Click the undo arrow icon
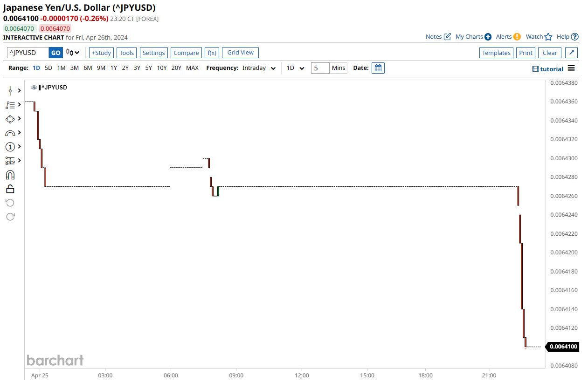This screenshot has width=588, height=389. click(x=10, y=203)
